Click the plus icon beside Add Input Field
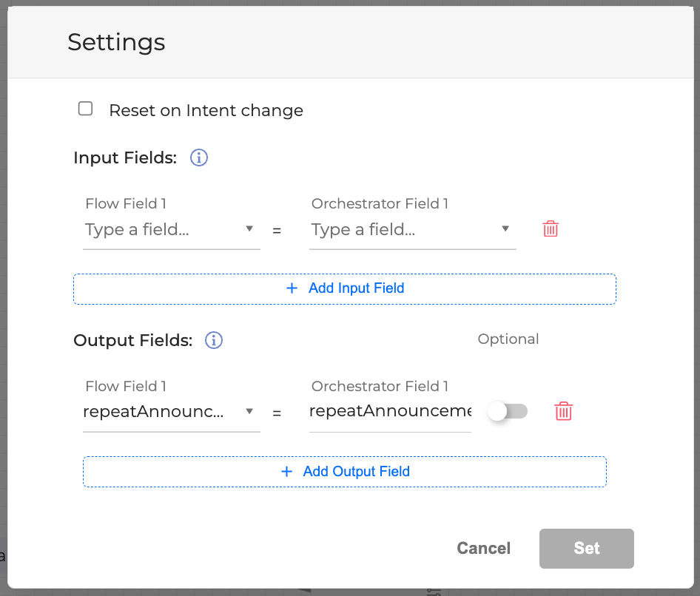The height and width of the screenshot is (596, 700). click(292, 288)
